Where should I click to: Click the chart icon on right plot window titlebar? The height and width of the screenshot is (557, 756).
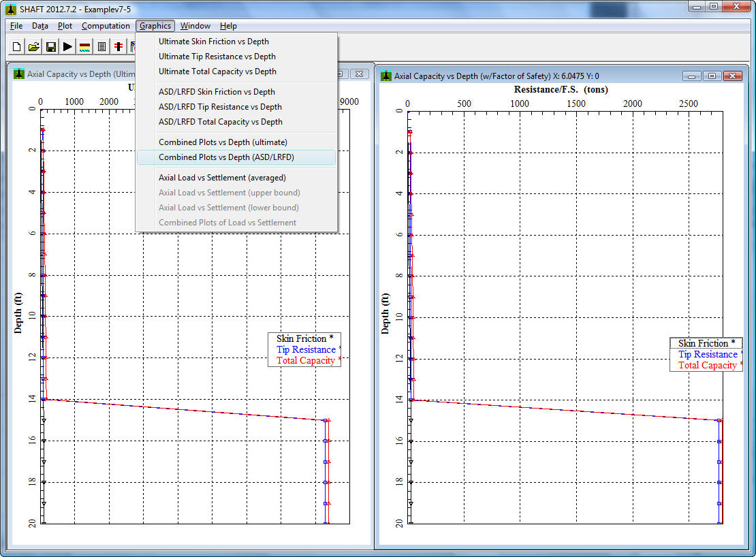[x=386, y=76]
